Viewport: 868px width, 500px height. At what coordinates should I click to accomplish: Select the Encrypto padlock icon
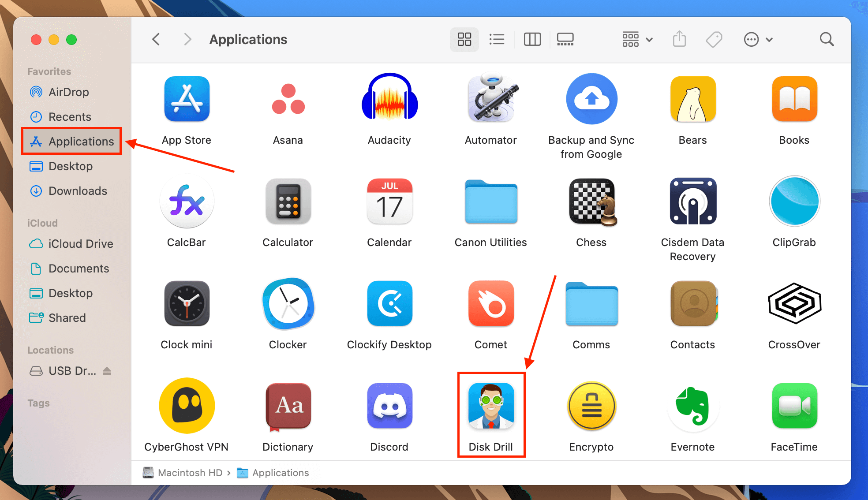pos(591,406)
